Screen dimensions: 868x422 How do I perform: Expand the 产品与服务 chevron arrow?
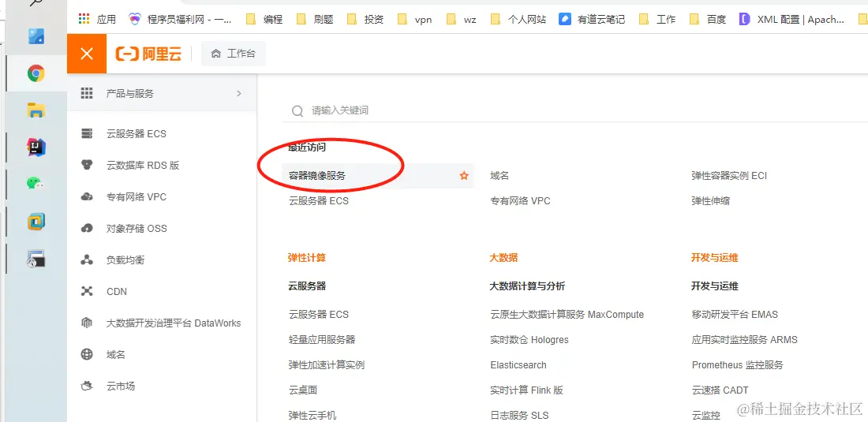pos(239,93)
